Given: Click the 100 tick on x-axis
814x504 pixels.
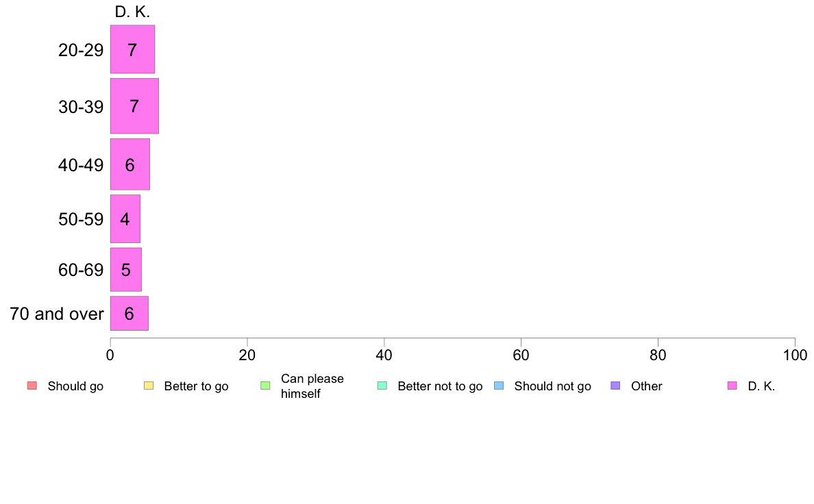Looking at the screenshot, I should click(795, 355).
